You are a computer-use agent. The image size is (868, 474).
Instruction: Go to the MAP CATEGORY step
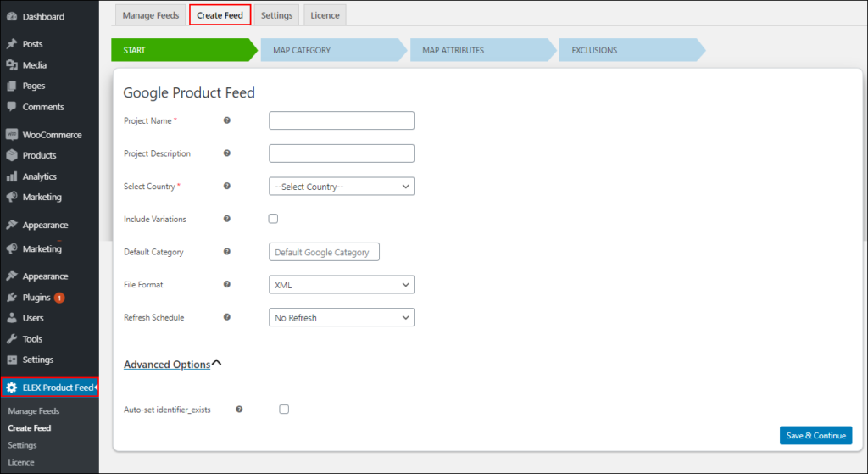(334, 50)
